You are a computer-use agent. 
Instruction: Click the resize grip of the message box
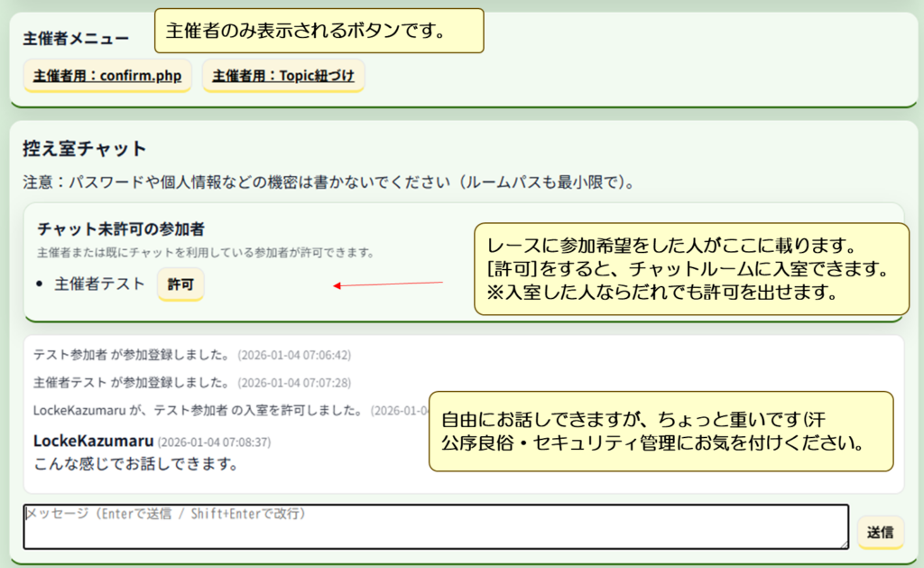pyautogui.click(x=843, y=544)
